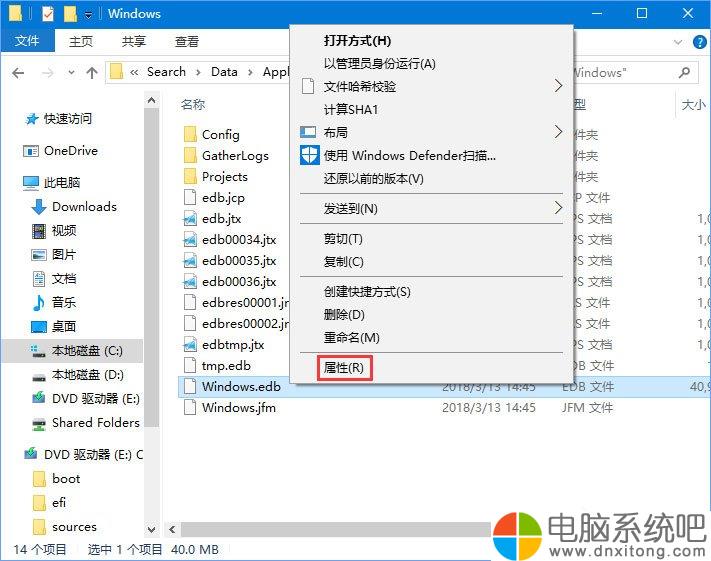
Task: Select the Projects folder
Action: (216, 177)
